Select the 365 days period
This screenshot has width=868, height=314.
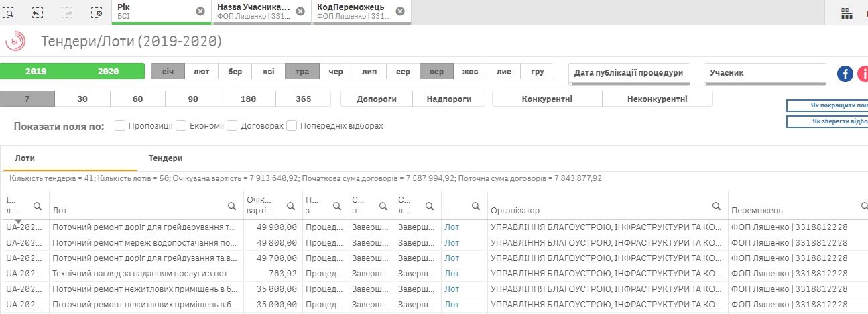303,99
